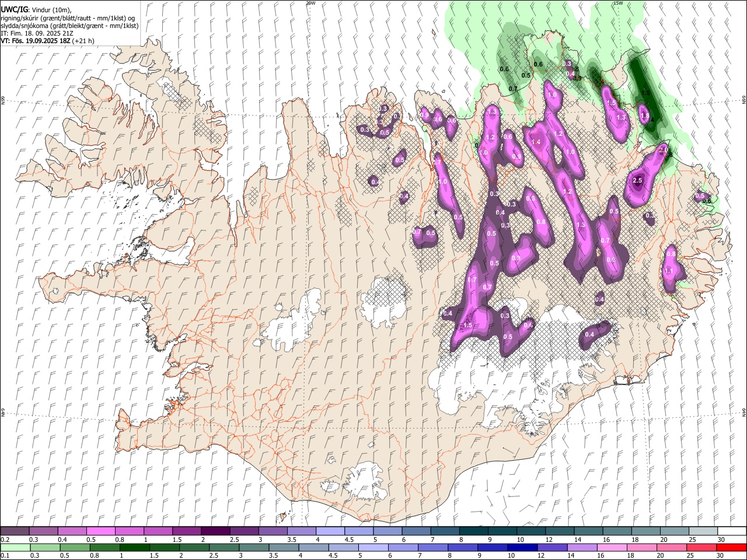Viewport: 747px width, 560px height.
Task: Click the 'slydda/snjókoma (grátt/bleikt/grænt' description line
Action: click(x=69, y=26)
